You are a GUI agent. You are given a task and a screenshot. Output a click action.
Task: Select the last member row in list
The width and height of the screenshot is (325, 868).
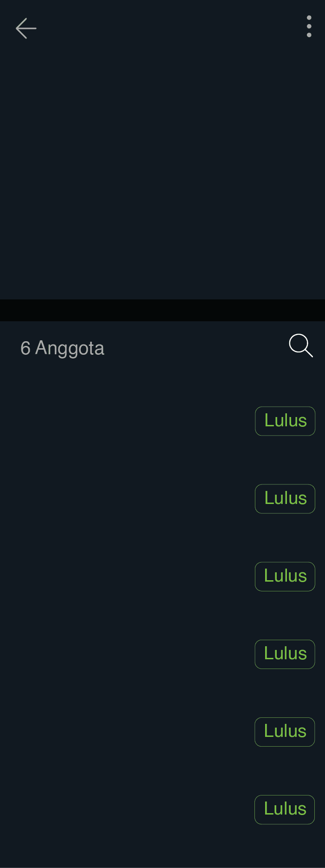pyautogui.click(x=125, y=809)
